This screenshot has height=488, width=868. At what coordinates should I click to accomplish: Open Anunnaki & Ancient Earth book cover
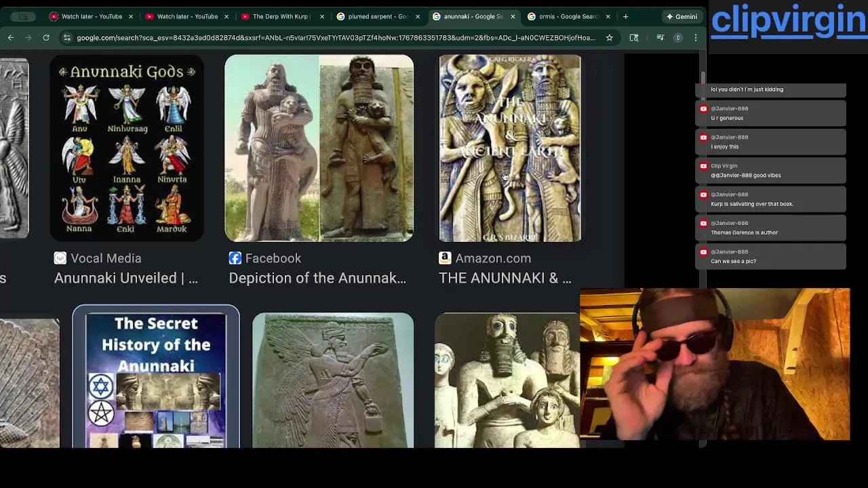click(x=510, y=148)
